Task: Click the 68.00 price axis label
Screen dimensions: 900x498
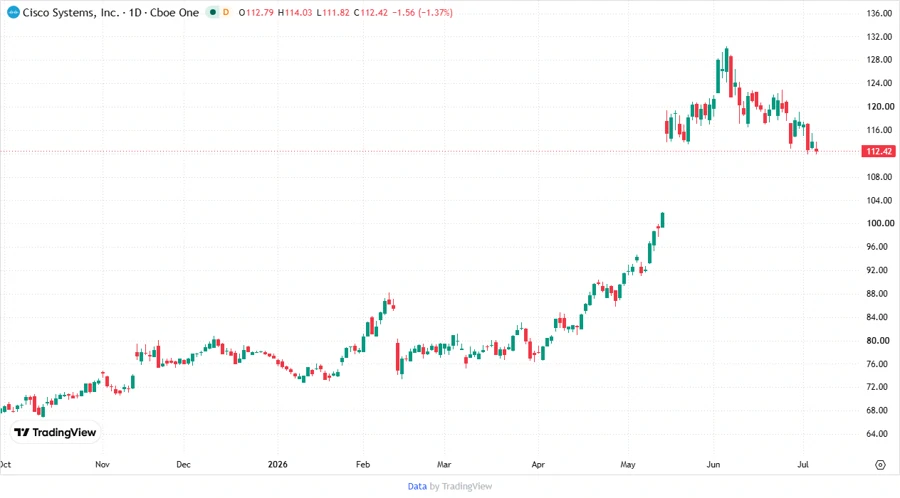Action: [x=879, y=411]
